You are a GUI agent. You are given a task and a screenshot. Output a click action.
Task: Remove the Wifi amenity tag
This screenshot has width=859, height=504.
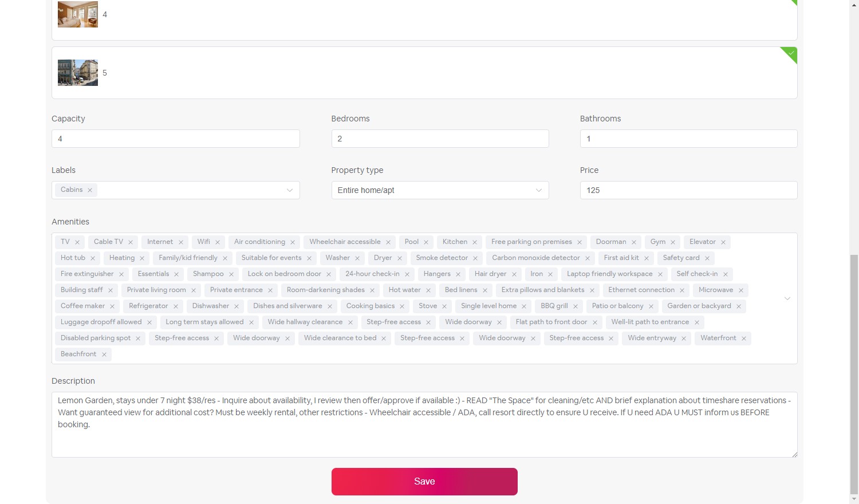[x=216, y=242]
